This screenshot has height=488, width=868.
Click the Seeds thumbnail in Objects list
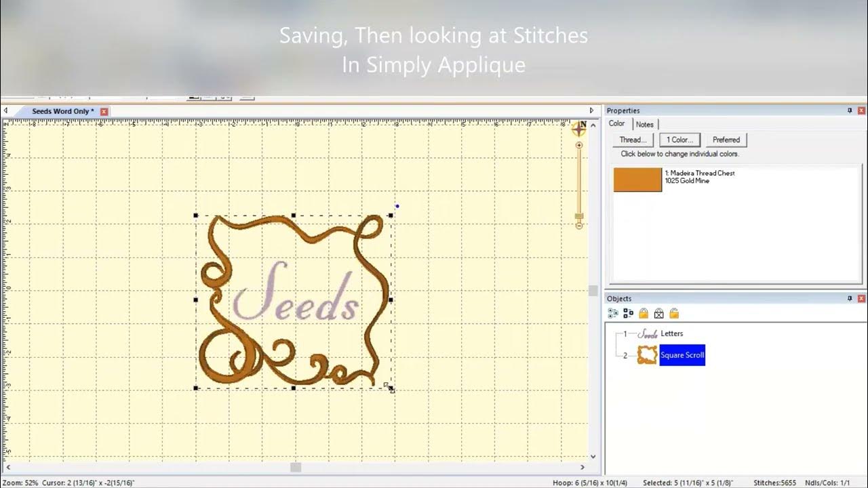648,333
